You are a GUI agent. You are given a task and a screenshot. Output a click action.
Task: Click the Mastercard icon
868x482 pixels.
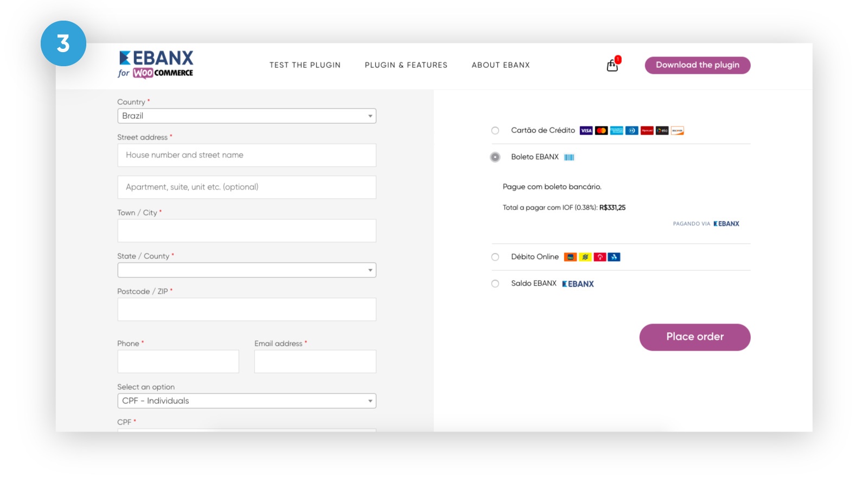[601, 130]
